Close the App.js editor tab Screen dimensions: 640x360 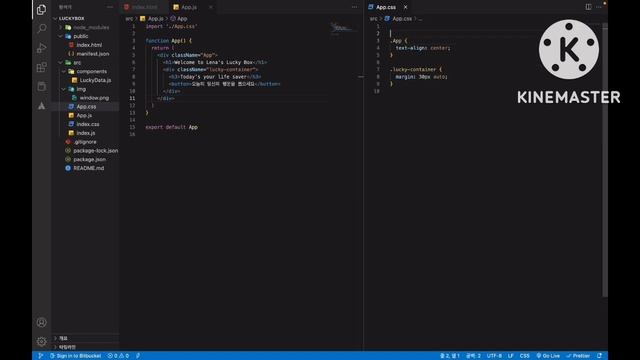tap(211, 7)
